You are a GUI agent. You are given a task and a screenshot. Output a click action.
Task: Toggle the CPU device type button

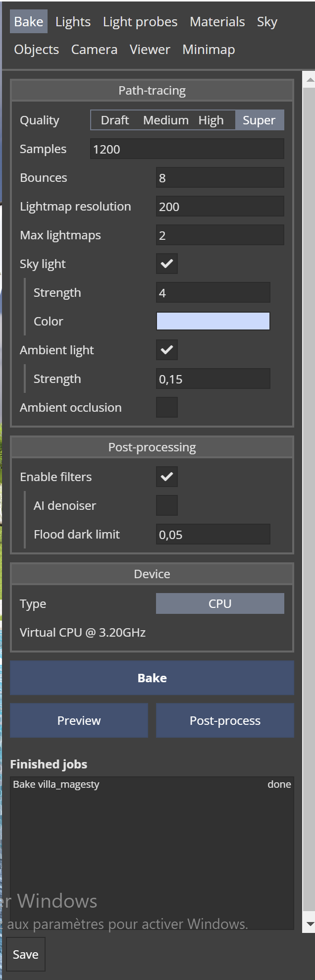(220, 603)
